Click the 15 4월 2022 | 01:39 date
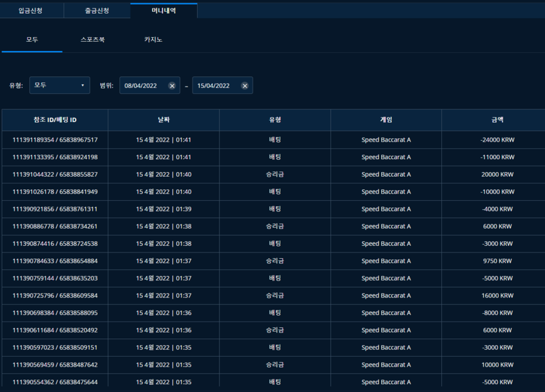This screenshot has height=392, width=545. pyautogui.click(x=164, y=209)
